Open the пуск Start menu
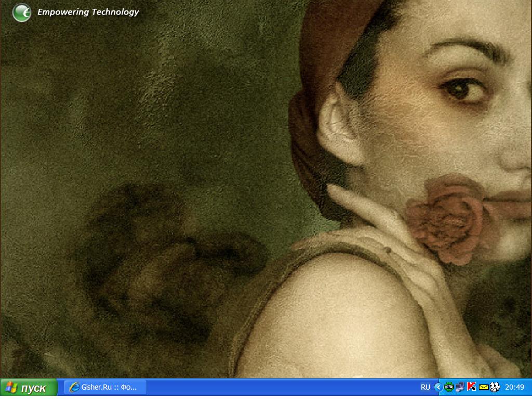Screen dimensions: 532x399 [x=29, y=388]
